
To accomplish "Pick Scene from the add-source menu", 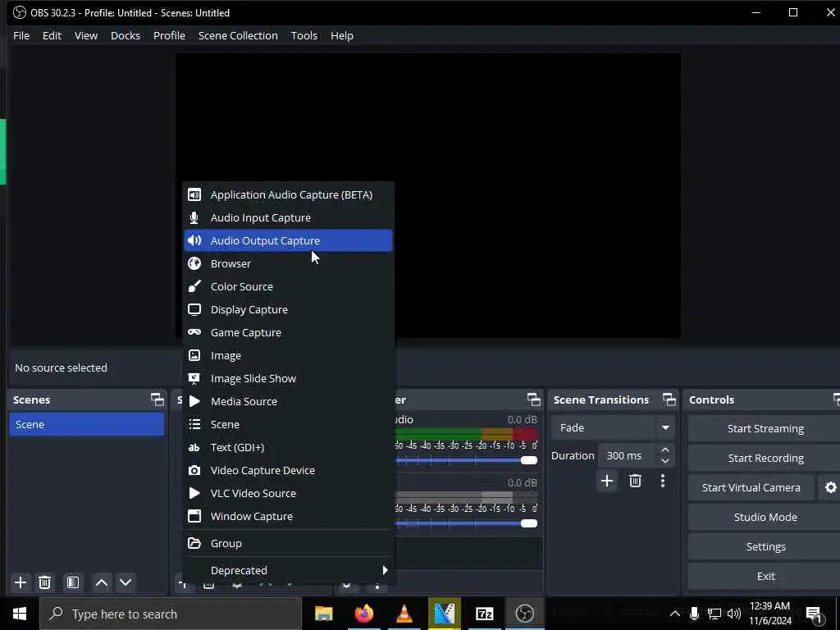I will click(288, 424).
